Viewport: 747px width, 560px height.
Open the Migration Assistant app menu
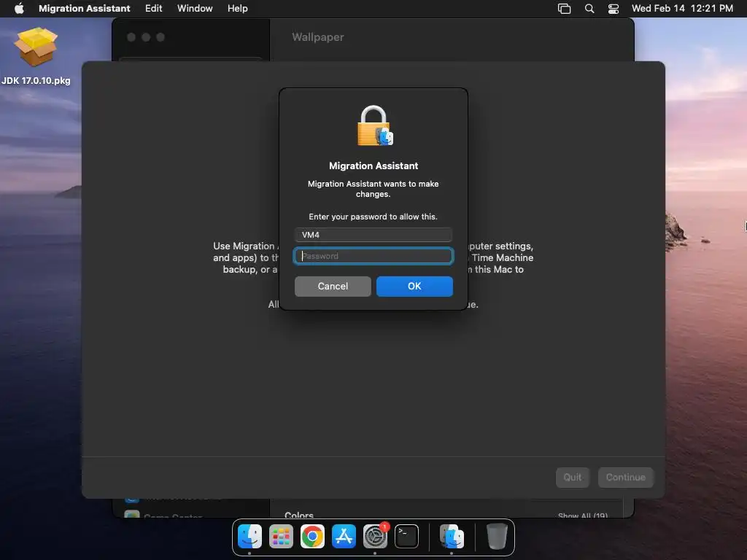[x=85, y=8]
